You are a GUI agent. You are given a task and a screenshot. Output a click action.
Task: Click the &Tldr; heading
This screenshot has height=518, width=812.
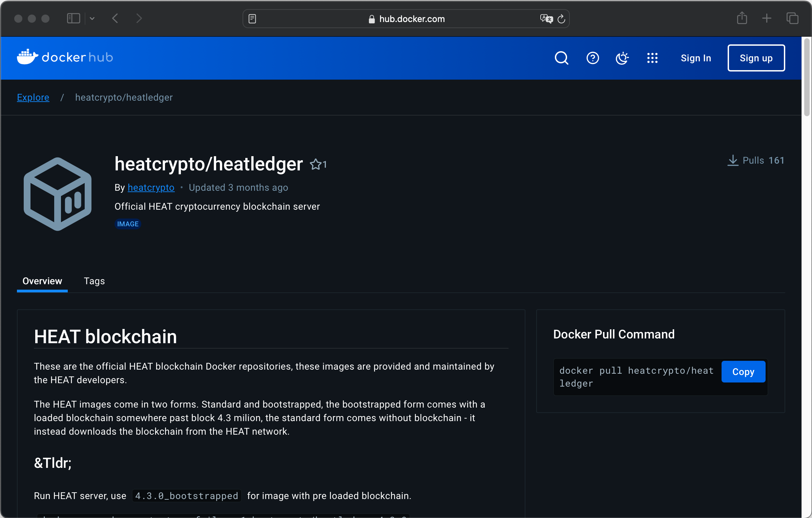(x=53, y=463)
